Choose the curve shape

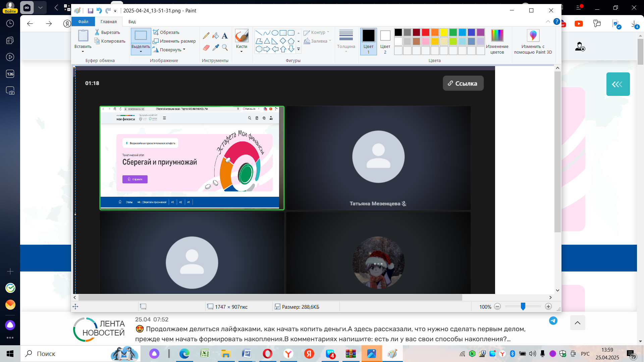tap(267, 33)
